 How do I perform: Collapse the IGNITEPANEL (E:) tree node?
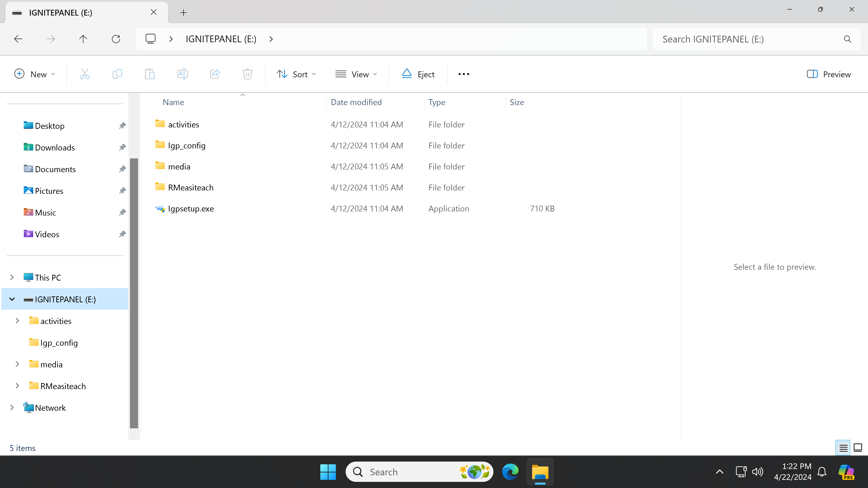click(12, 299)
